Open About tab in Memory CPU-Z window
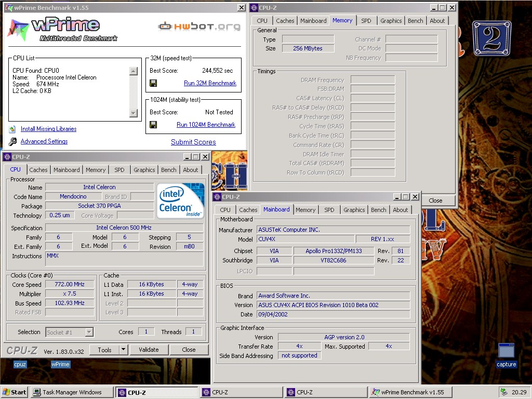The width and height of the screenshot is (532, 399). tap(437, 21)
